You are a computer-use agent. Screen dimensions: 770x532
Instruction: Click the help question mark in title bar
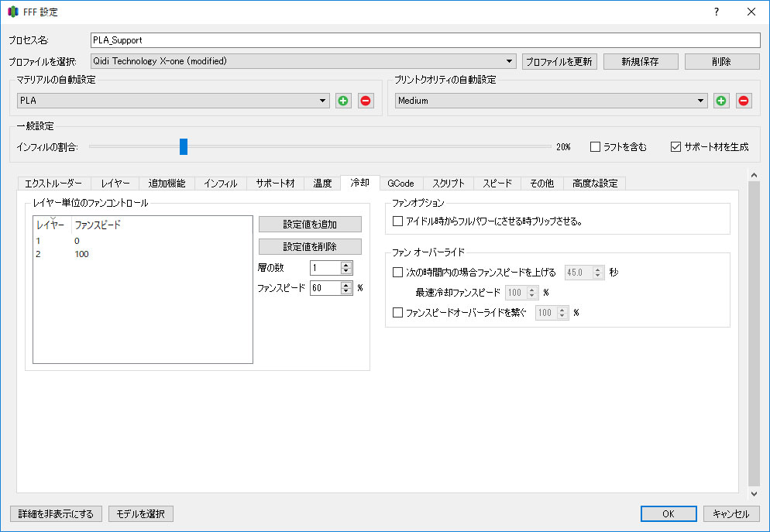coord(717,12)
